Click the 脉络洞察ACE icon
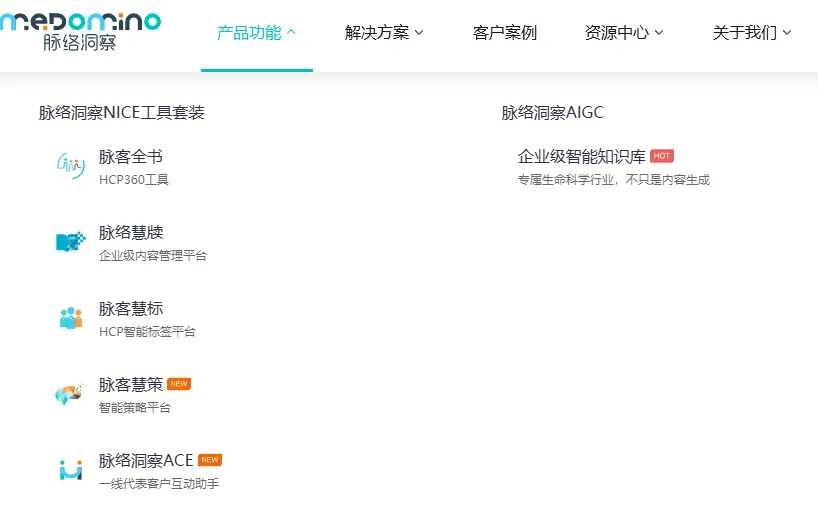The width and height of the screenshot is (818, 521). pyautogui.click(x=70, y=470)
